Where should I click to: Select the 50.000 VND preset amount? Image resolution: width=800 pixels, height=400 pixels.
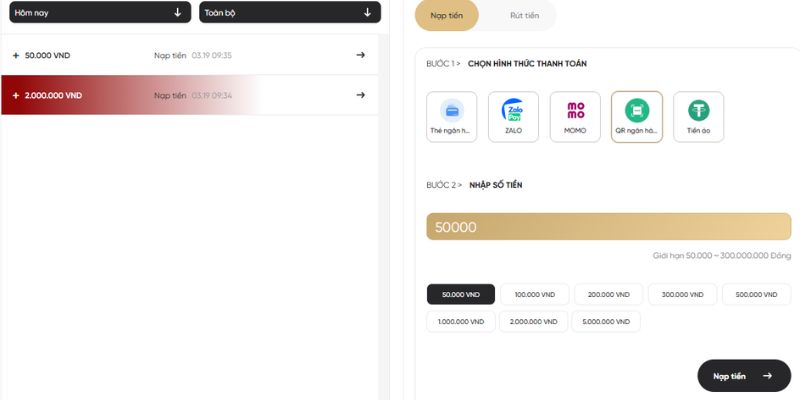pyautogui.click(x=461, y=295)
